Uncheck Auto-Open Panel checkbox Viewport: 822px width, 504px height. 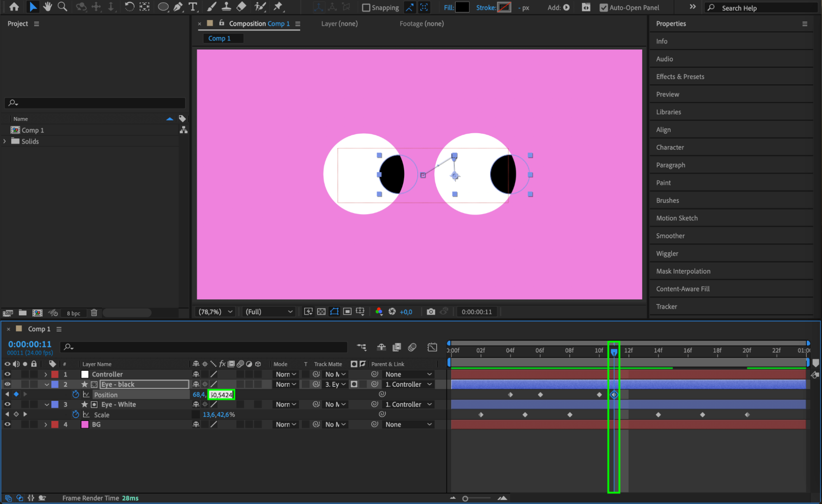(x=603, y=7)
